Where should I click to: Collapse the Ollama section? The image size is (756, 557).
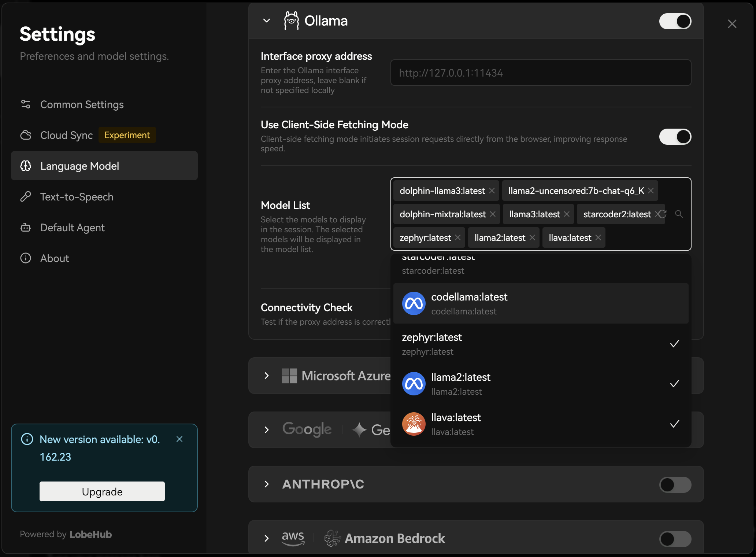(x=267, y=21)
